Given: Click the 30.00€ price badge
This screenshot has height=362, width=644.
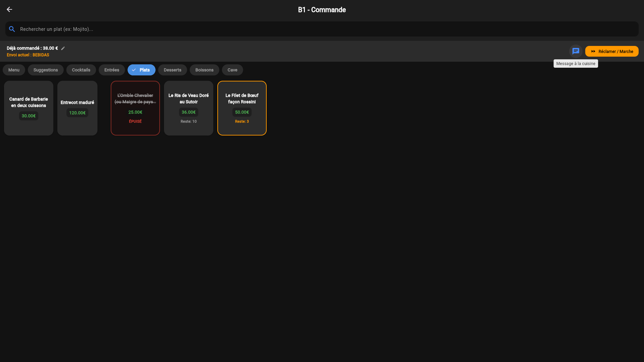Looking at the screenshot, I should coord(29,116).
